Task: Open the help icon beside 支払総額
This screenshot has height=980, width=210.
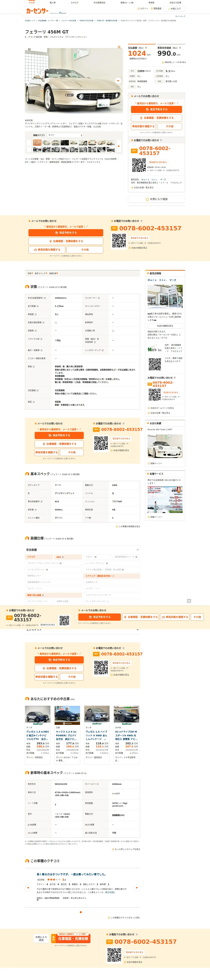Action: [x=146, y=48]
